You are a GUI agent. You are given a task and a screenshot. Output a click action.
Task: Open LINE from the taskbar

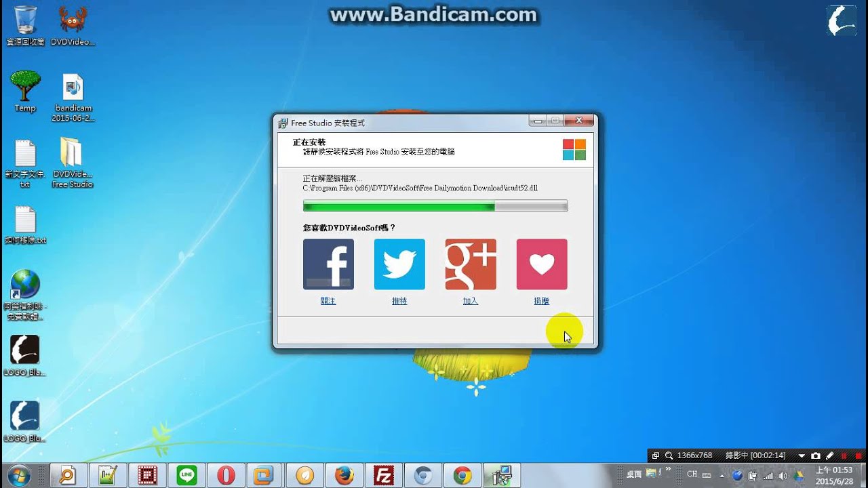(x=186, y=475)
